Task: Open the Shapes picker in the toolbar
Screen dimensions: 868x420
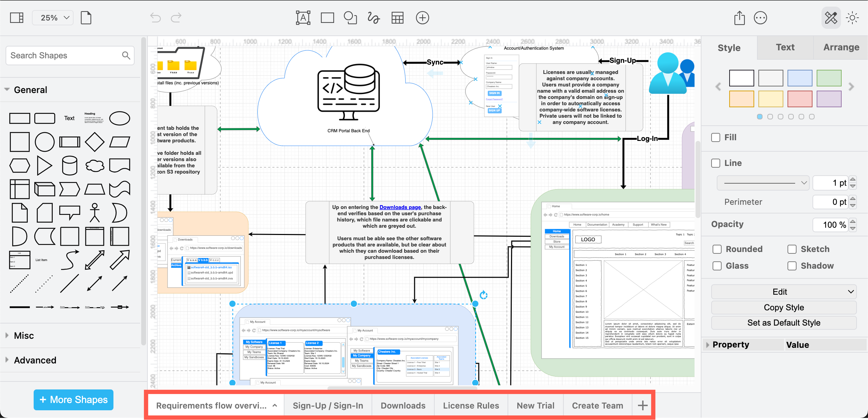Action: pos(350,17)
